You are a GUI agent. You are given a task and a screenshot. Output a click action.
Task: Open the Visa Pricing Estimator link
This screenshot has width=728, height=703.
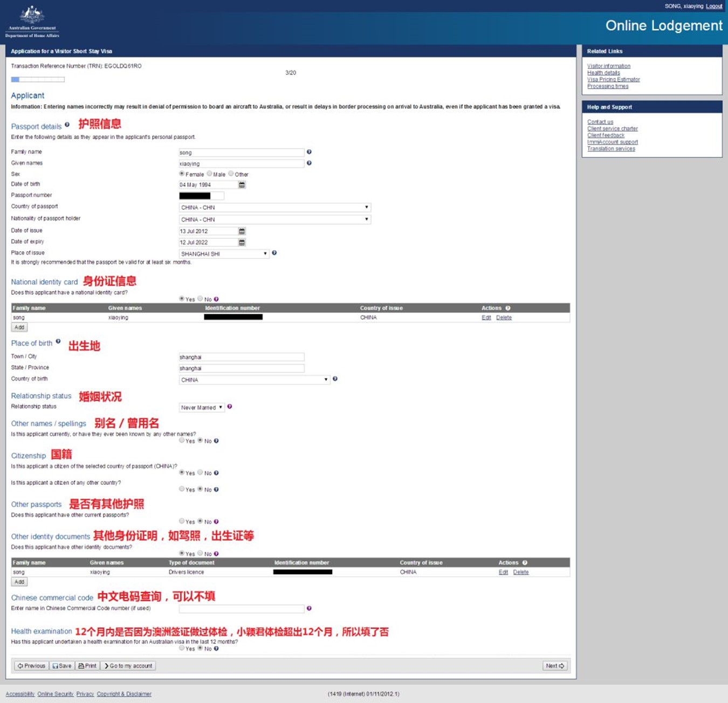point(614,79)
